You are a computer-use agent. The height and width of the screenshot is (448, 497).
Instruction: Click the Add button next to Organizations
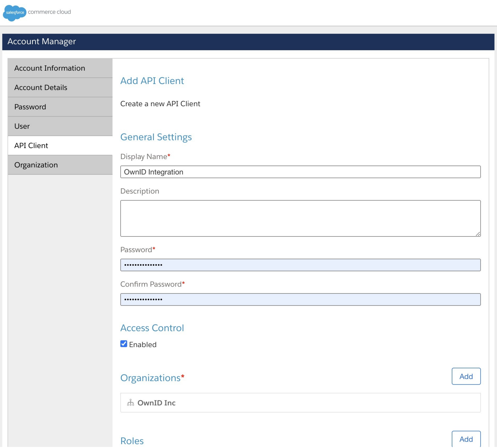466,376
